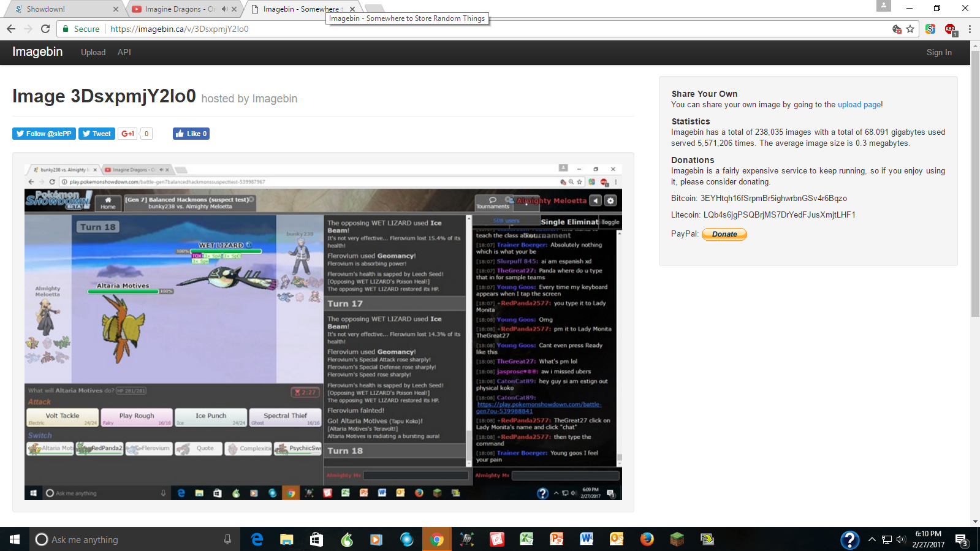Image resolution: width=980 pixels, height=551 pixels.
Task: Mute the Imagine Dragons tab audio icon
Action: point(224,9)
